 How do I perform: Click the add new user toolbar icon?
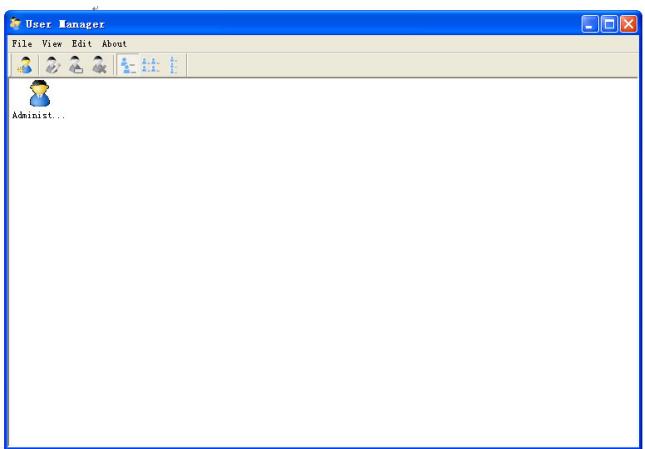(x=24, y=66)
